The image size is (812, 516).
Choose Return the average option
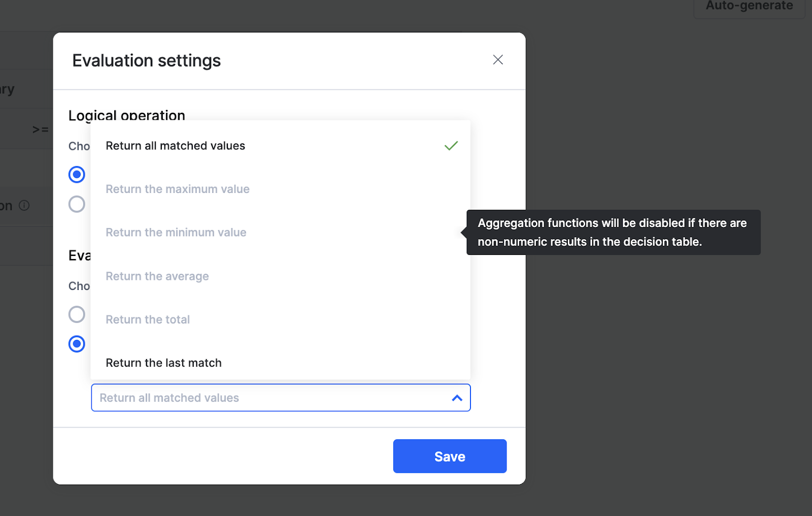(x=281, y=276)
